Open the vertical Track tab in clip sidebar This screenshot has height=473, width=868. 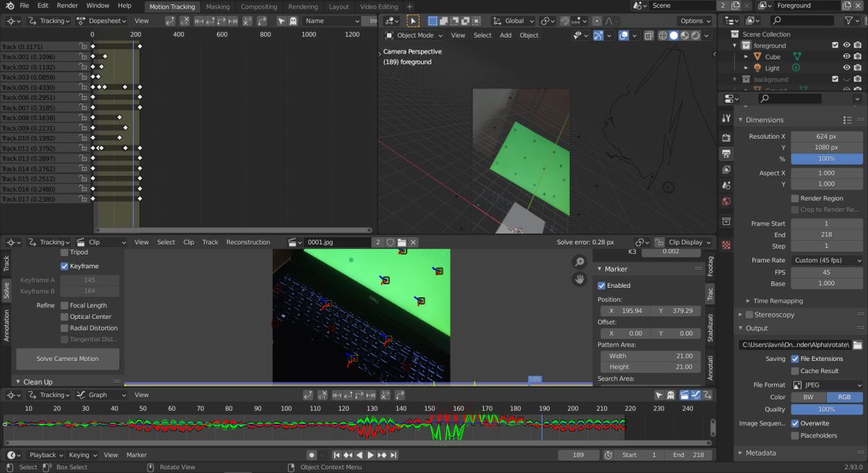7,264
